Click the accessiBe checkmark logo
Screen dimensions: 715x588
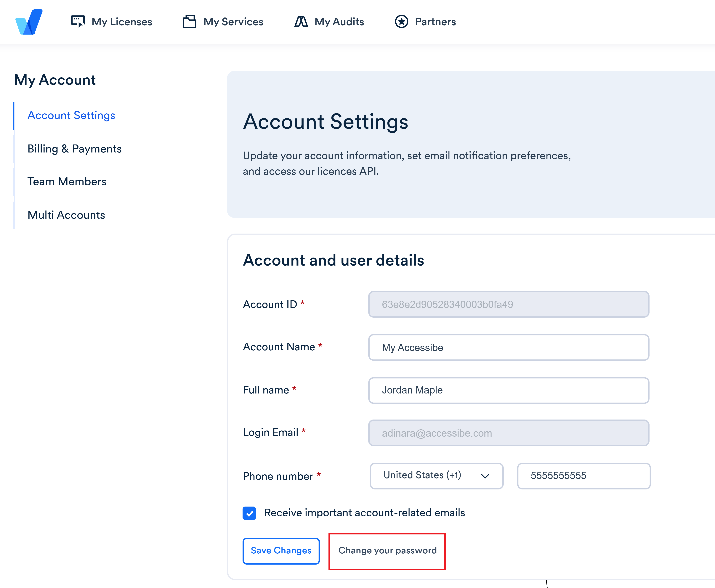pos(29,22)
